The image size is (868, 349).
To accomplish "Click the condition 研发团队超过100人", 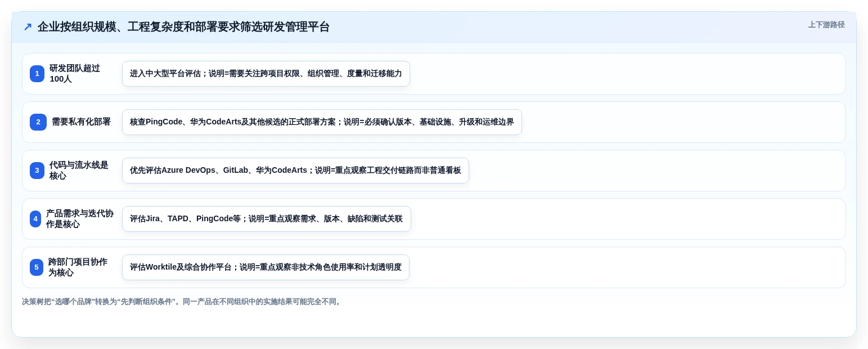I will coord(75,74).
